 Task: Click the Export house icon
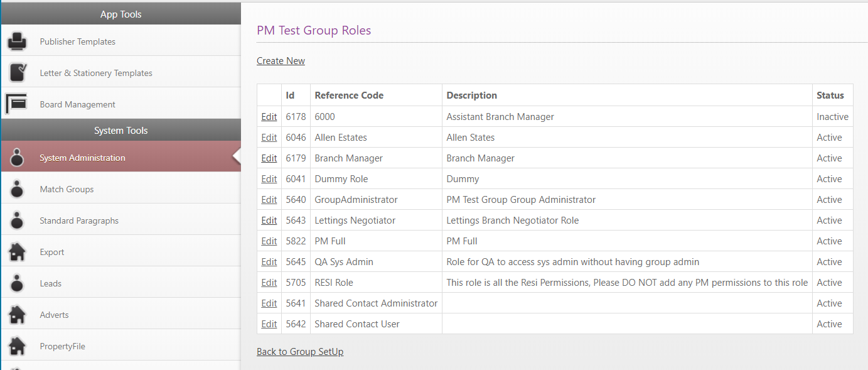pos(17,252)
